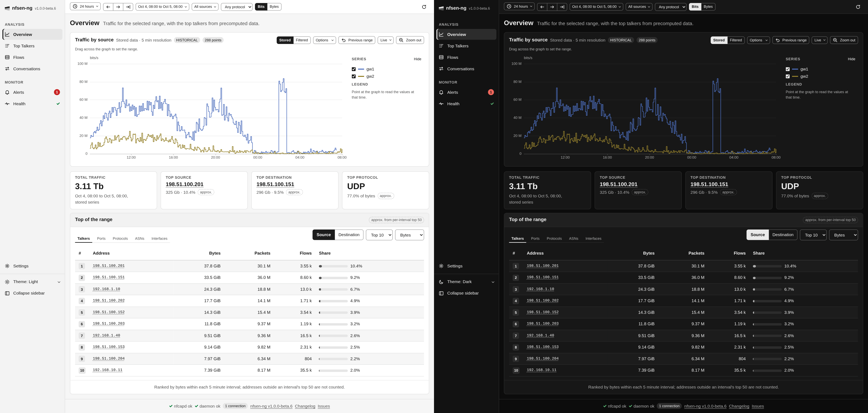Uncheck the gw1 series checkbox in the light chart
Image resolution: width=868 pixels, height=413 pixels.
353,69
